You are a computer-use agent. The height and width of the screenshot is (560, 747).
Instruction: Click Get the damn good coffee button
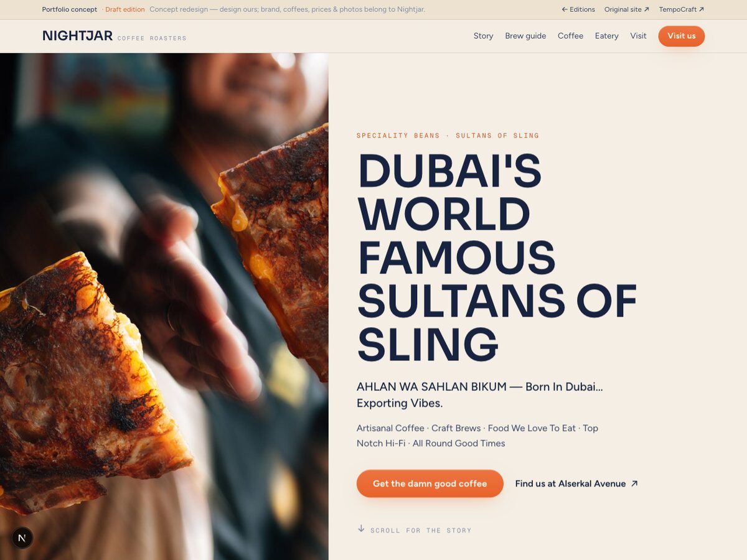point(430,483)
